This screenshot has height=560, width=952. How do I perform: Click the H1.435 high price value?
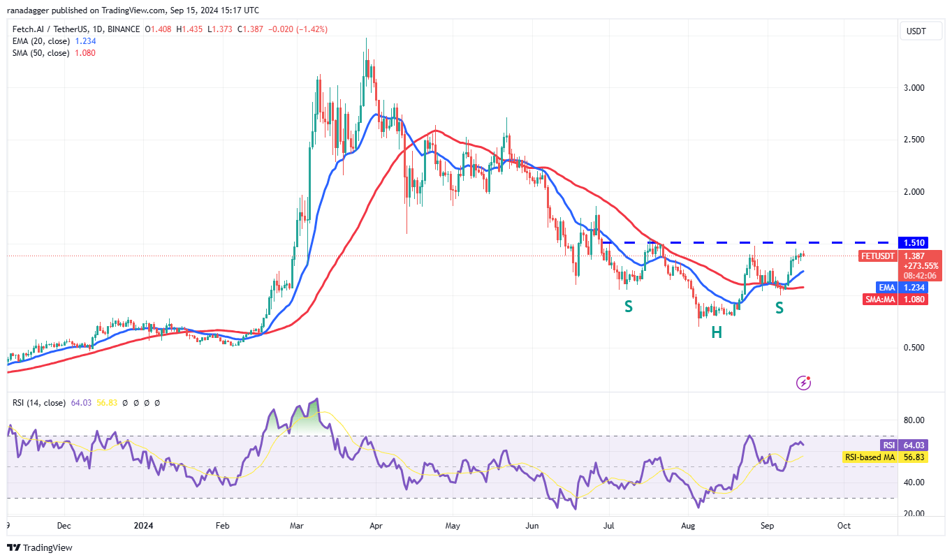pos(189,29)
